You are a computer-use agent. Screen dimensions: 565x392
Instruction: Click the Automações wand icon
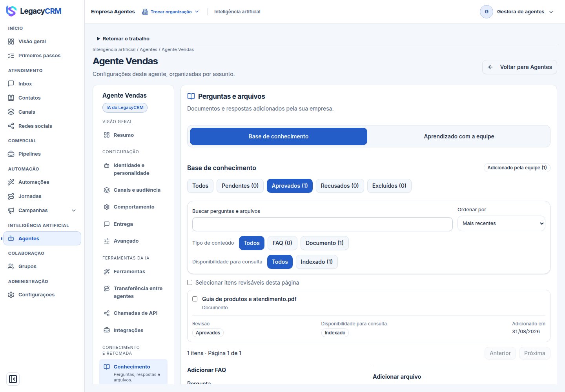pyautogui.click(x=11, y=182)
